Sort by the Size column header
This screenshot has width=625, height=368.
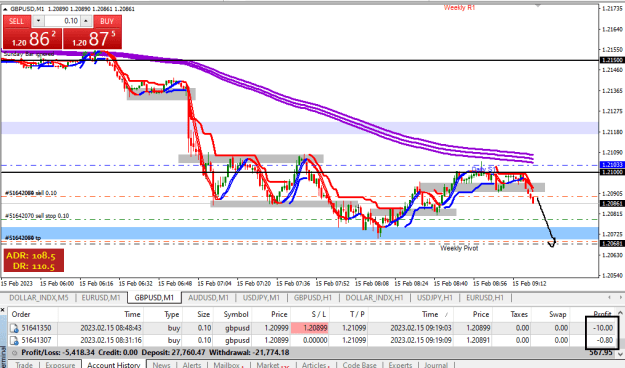tap(203, 314)
